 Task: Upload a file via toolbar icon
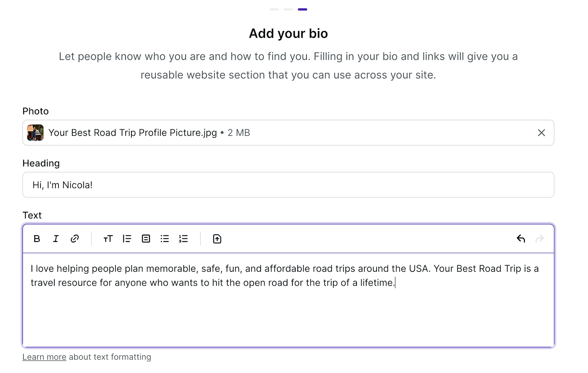(x=217, y=239)
